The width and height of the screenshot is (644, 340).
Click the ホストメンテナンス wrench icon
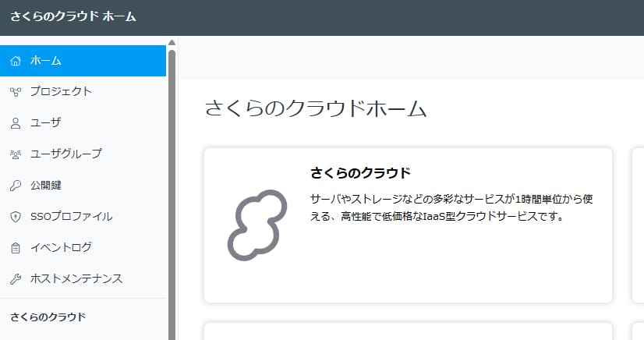[x=16, y=279]
